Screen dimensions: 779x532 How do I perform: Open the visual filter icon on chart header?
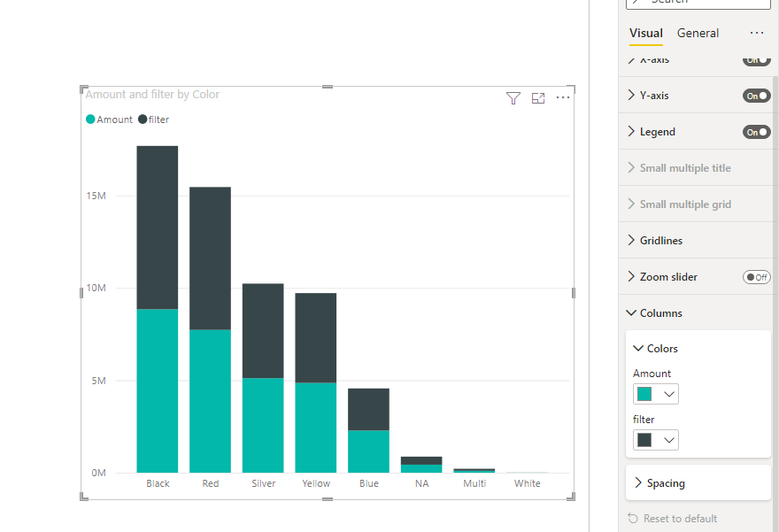(x=513, y=98)
